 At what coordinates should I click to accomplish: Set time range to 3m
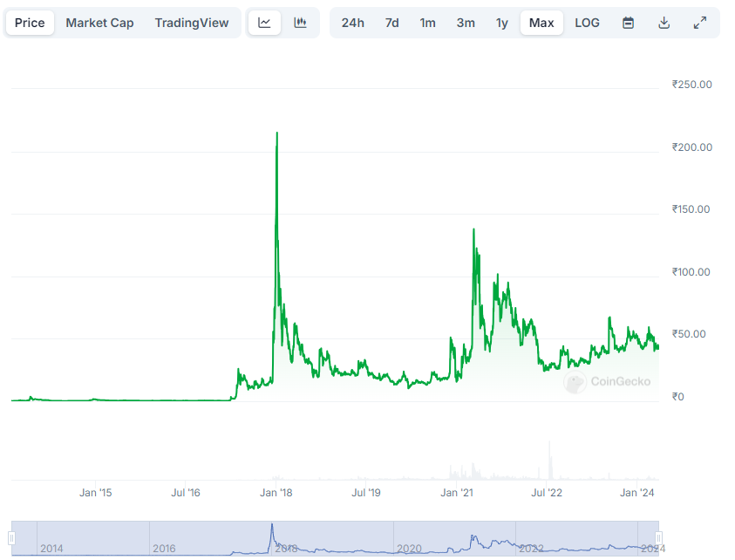(466, 23)
